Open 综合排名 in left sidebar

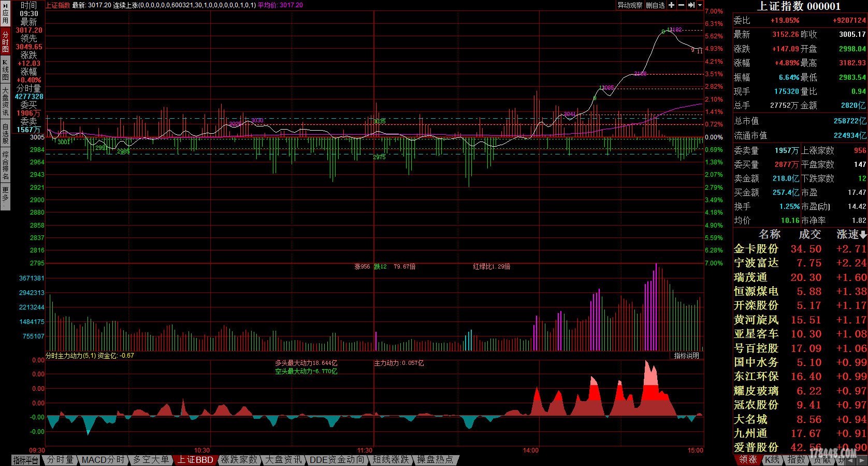tap(5, 165)
